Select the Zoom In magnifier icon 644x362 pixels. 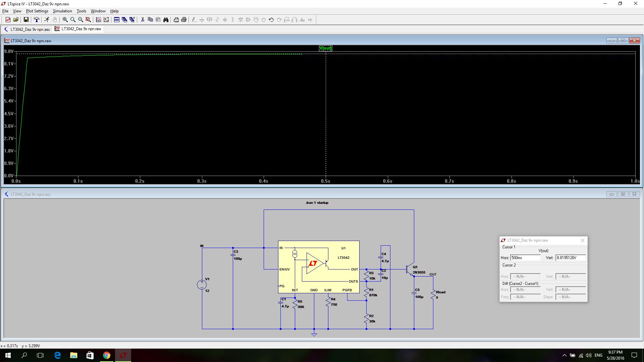pyautogui.click(x=65, y=20)
